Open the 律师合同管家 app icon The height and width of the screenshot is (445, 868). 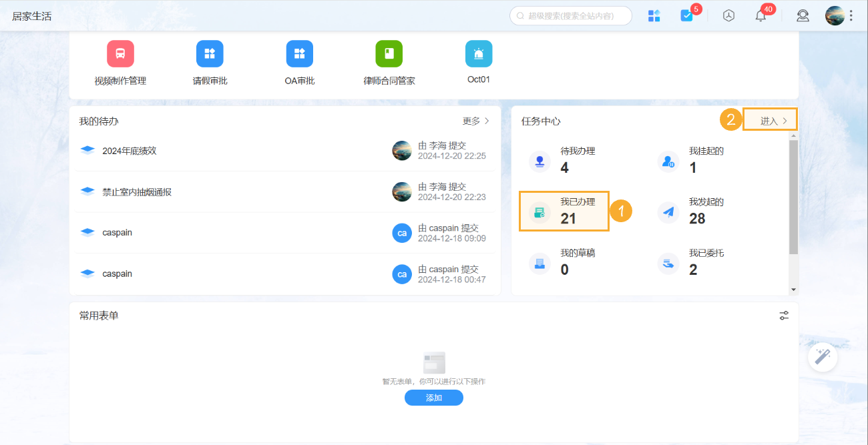tap(389, 54)
